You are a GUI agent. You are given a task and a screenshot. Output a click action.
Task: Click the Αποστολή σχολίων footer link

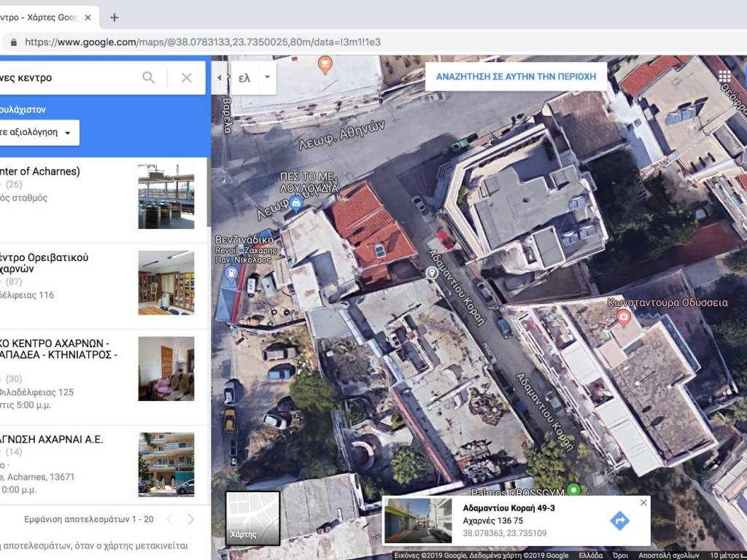668,555
